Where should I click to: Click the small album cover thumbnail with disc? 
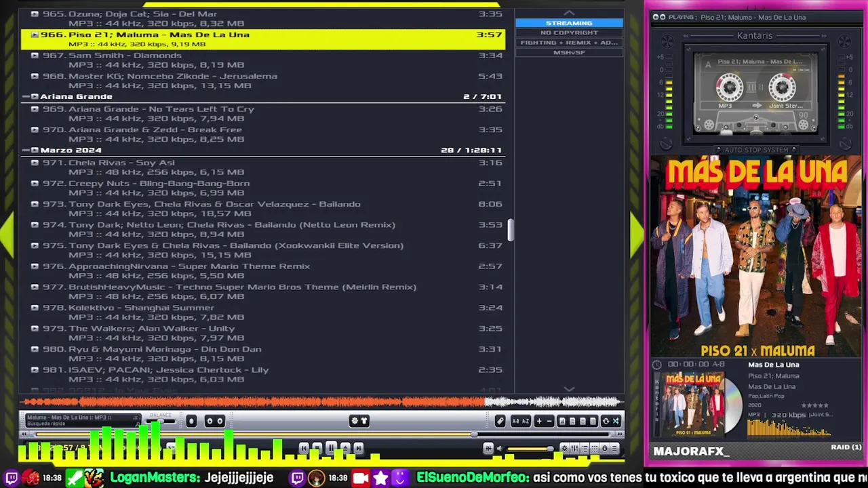pyautogui.click(x=696, y=405)
